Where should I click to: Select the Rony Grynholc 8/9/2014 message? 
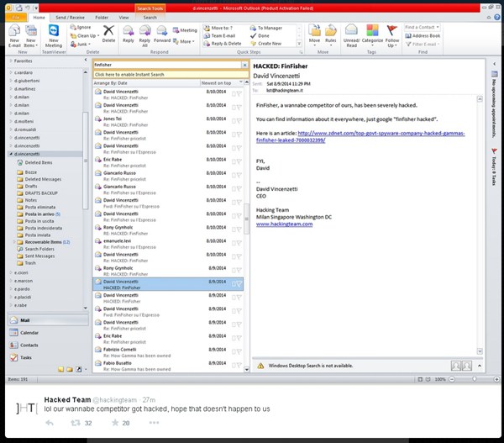pyautogui.click(x=168, y=271)
